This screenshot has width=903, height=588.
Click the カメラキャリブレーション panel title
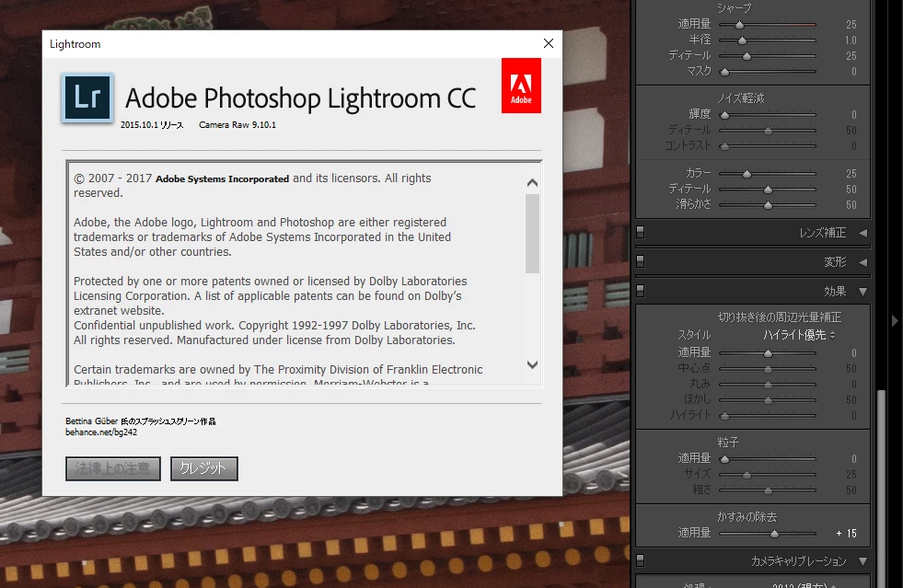[798, 561]
